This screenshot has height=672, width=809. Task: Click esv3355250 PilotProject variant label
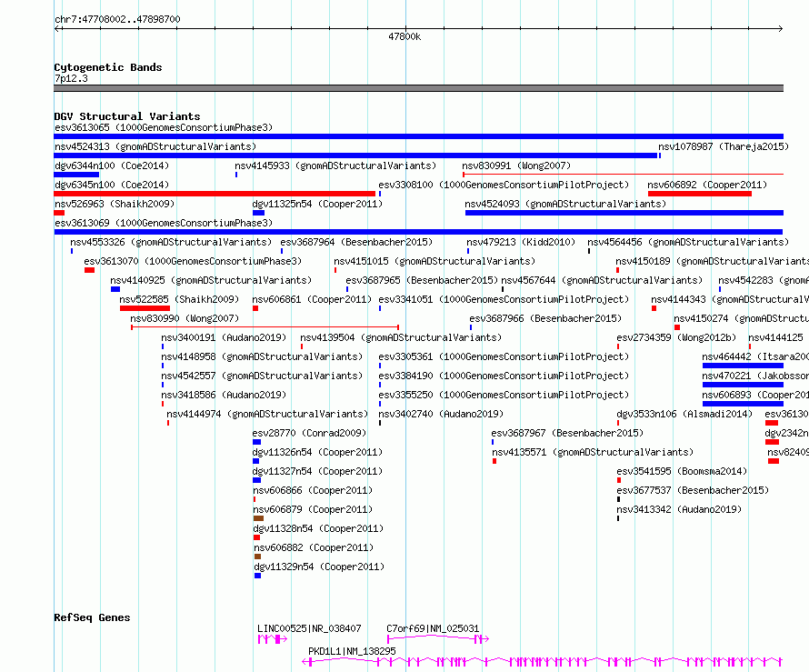(x=504, y=395)
